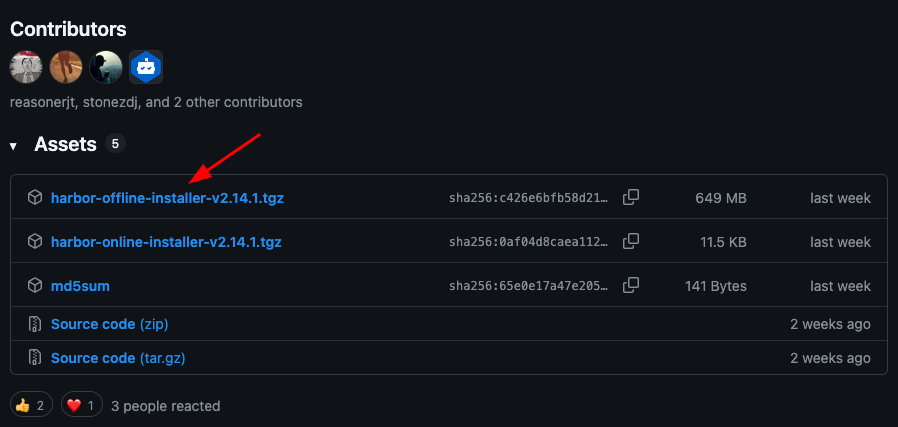Download harbor-offline-installer-v2.14.1.tgz
This screenshot has height=427, width=898.
click(x=167, y=198)
